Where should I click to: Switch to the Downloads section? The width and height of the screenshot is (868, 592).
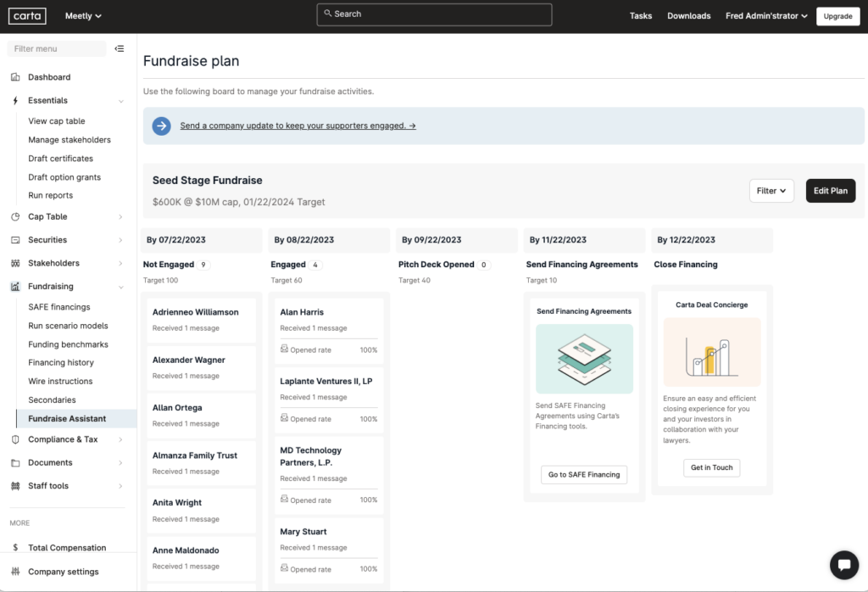click(688, 15)
